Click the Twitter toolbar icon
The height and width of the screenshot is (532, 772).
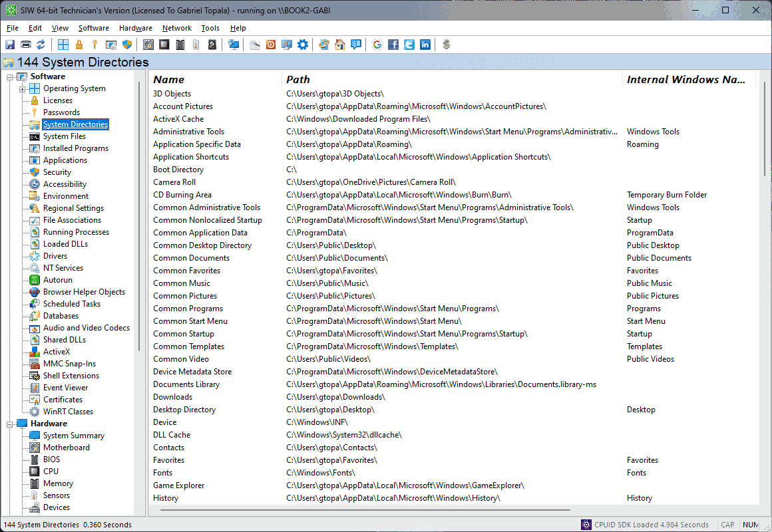tap(409, 45)
